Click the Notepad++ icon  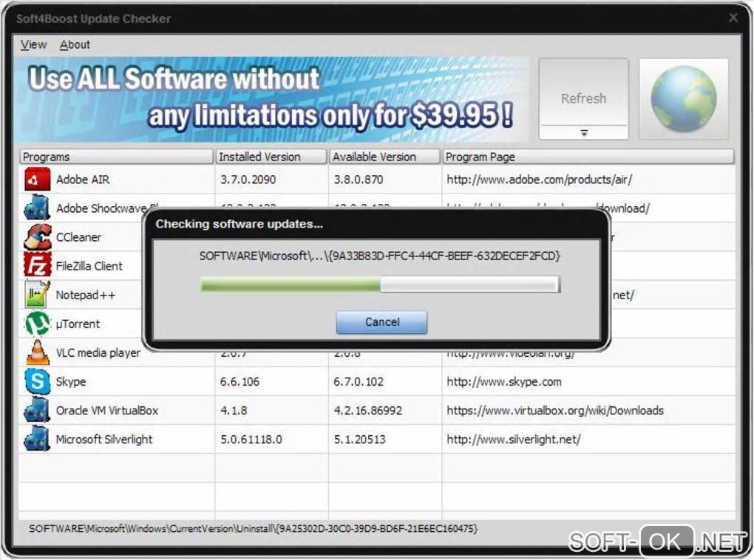pos(37,295)
